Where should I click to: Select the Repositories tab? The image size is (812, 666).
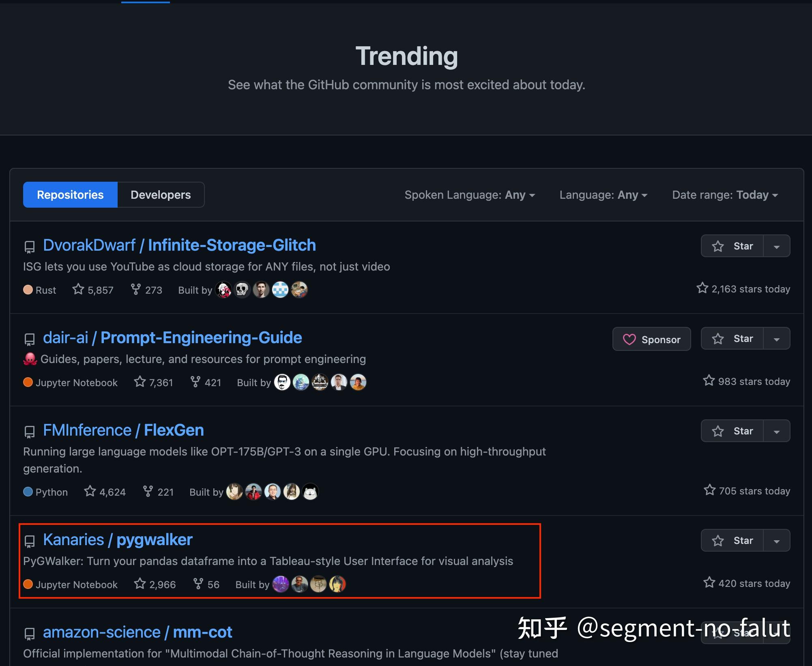click(x=70, y=195)
